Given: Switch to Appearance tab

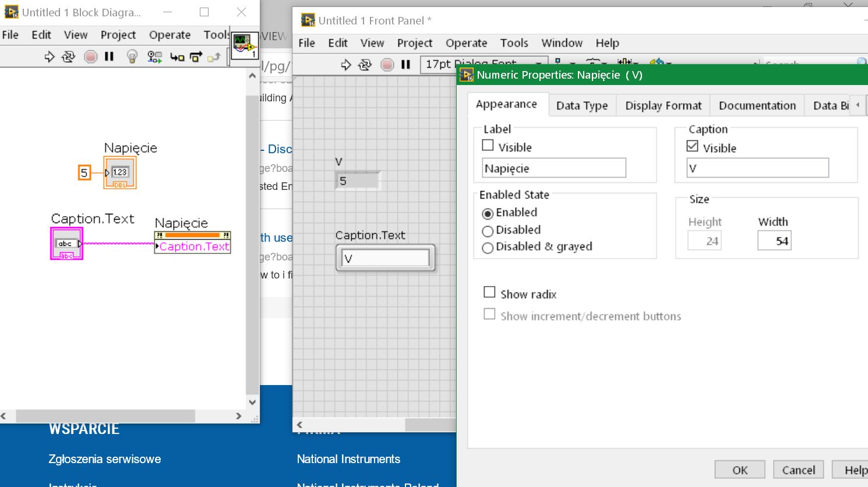Looking at the screenshot, I should click(x=507, y=104).
